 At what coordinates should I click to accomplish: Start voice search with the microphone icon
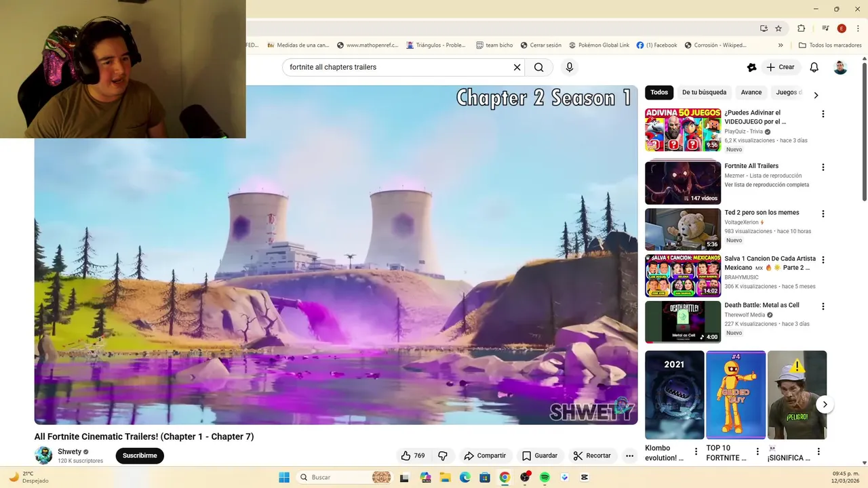click(x=570, y=67)
